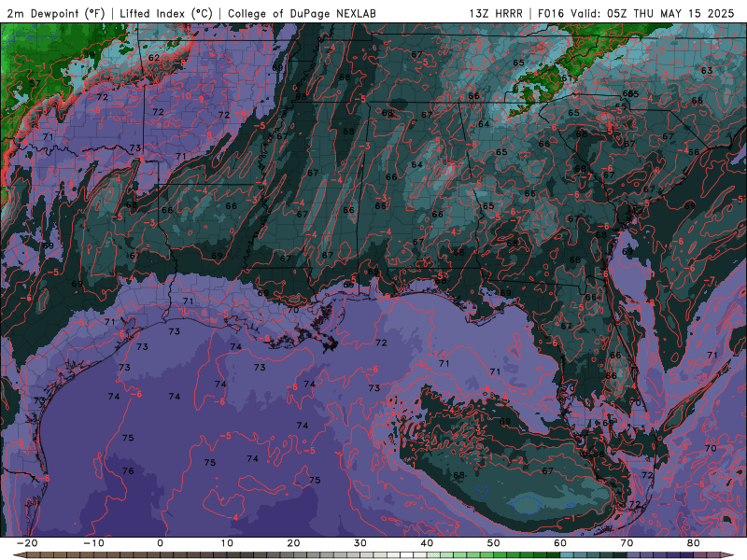Click the "56" dewpoint value on the map

click(x=694, y=152)
